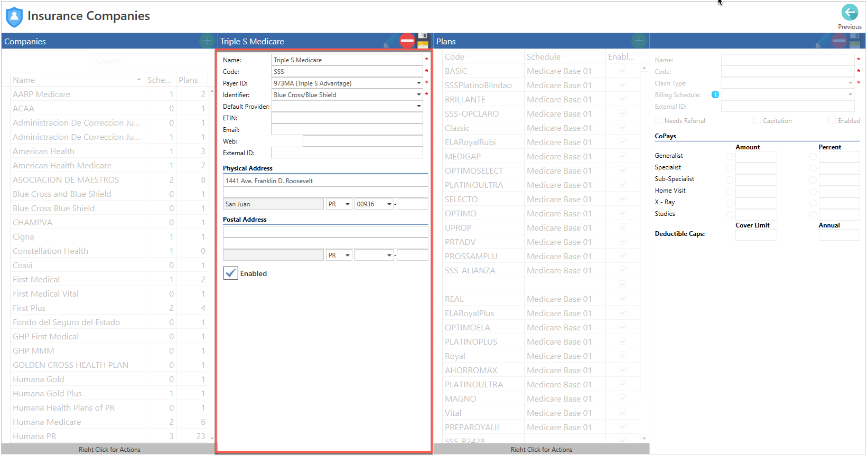The height and width of the screenshot is (456, 868).
Task: Select the AHORROMAX plan row
Action: (x=541, y=370)
